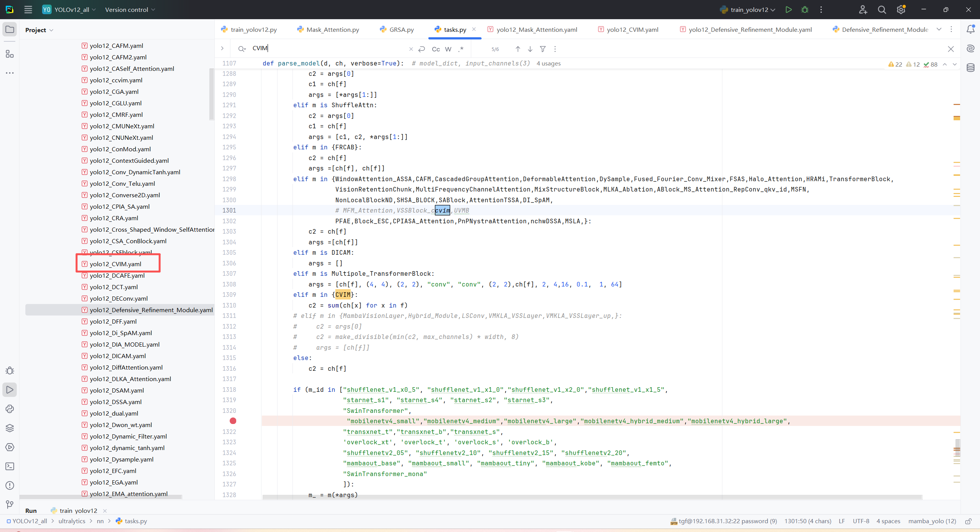The image size is (980, 532).
Task: Switch to the GRSA.py tab
Action: click(x=401, y=29)
